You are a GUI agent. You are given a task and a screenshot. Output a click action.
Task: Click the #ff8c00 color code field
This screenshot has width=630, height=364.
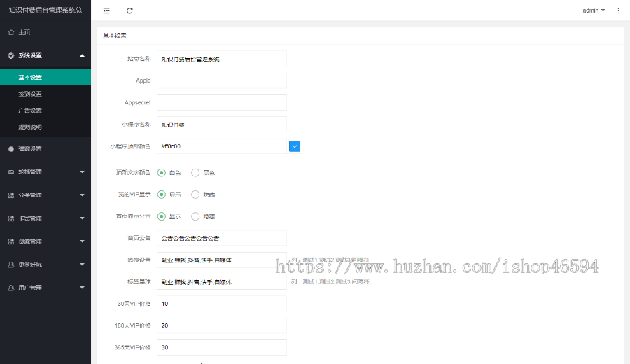click(223, 146)
